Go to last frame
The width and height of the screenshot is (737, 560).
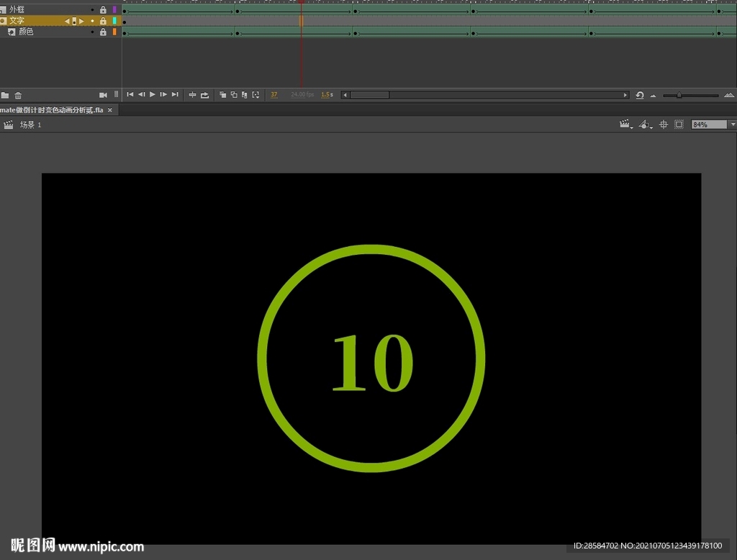click(x=175, y=94)
